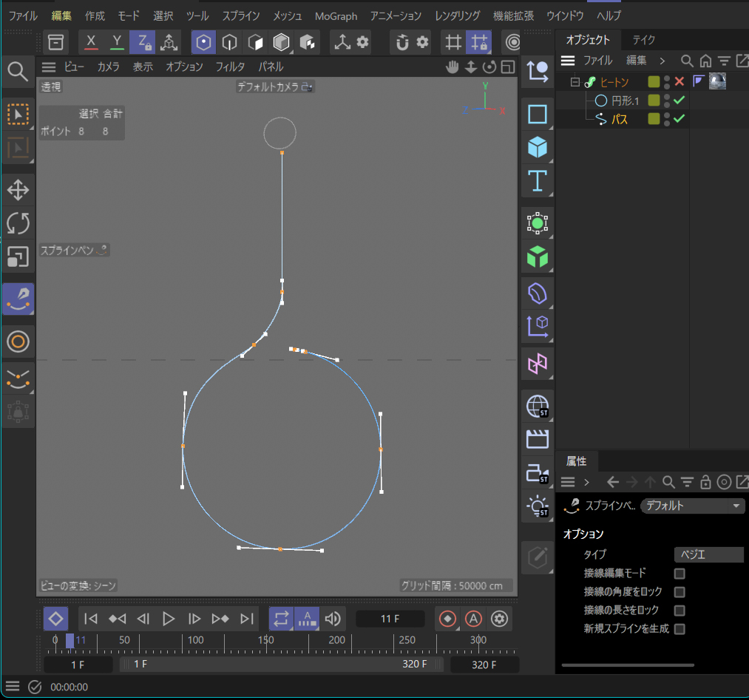Open the デフォルト preset dropdown
749x700 pixels.
pos(692,506)
